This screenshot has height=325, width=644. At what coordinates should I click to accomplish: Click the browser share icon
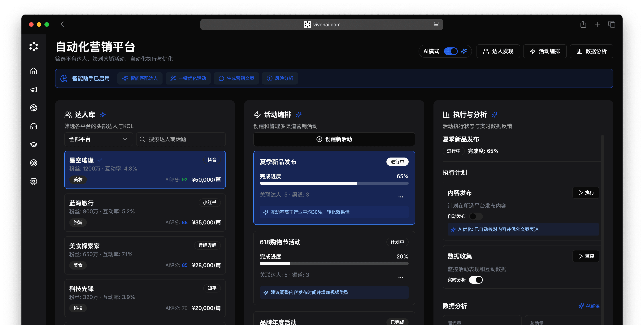click(583, 24)
